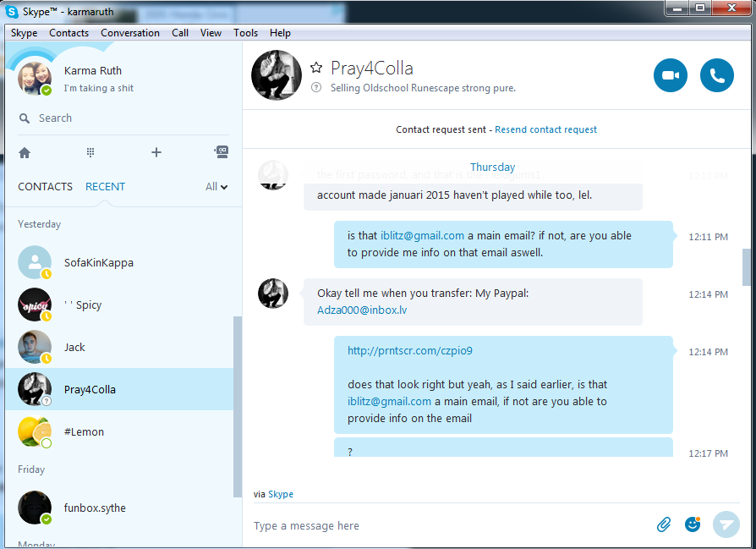Viewport: 756px width, 549px height.
Task: Open the Help menu
Action: pyautogui.click(x=280, y=33)
